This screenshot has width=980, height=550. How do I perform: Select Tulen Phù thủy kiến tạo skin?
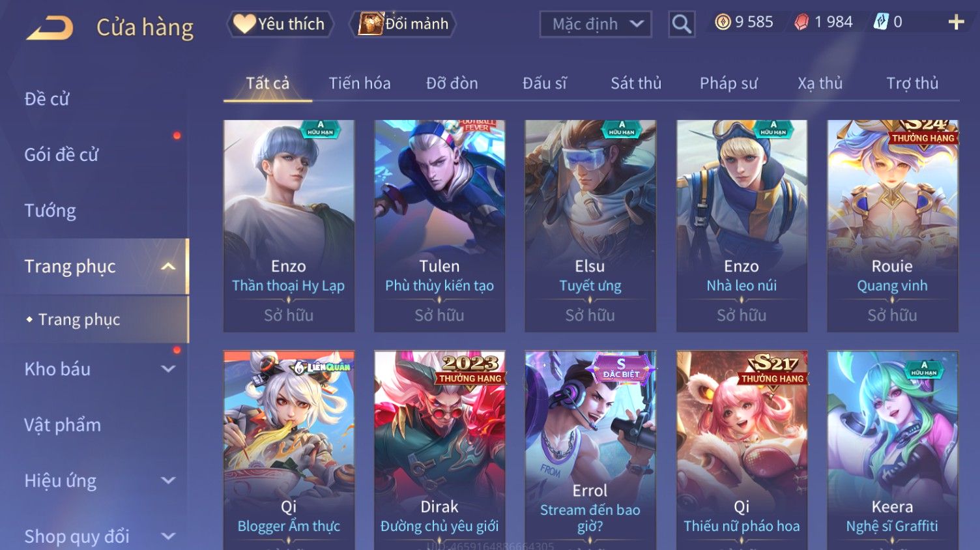point(439,225)
